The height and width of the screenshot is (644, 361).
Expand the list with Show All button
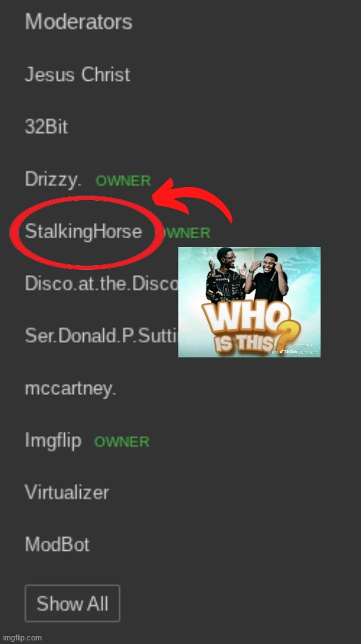tap(72, 604)
